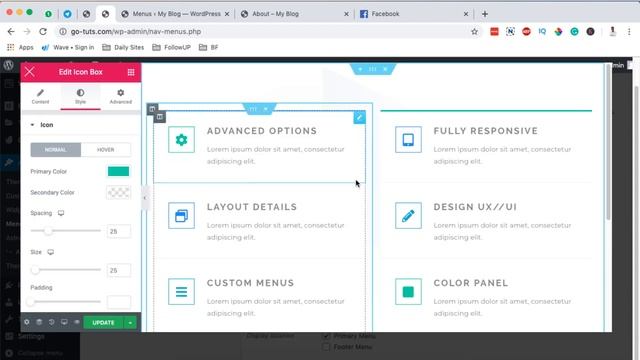
Task: Select the pencil icon of Design UX//UI
Action: pos(408,216)
